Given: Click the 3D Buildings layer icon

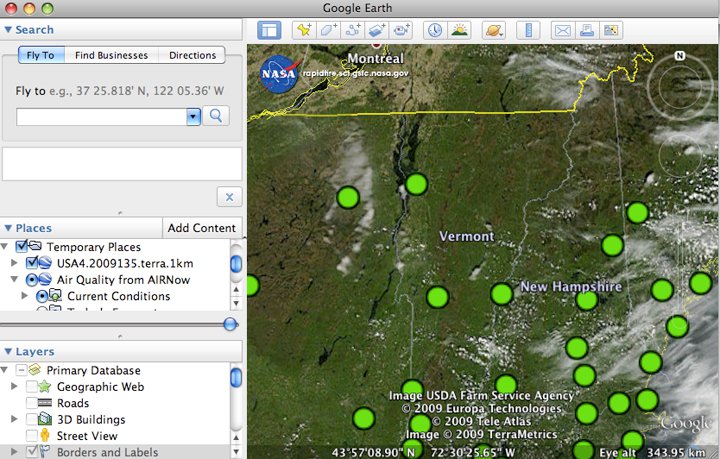Looking at the screenshot, I should coord(45,419).
